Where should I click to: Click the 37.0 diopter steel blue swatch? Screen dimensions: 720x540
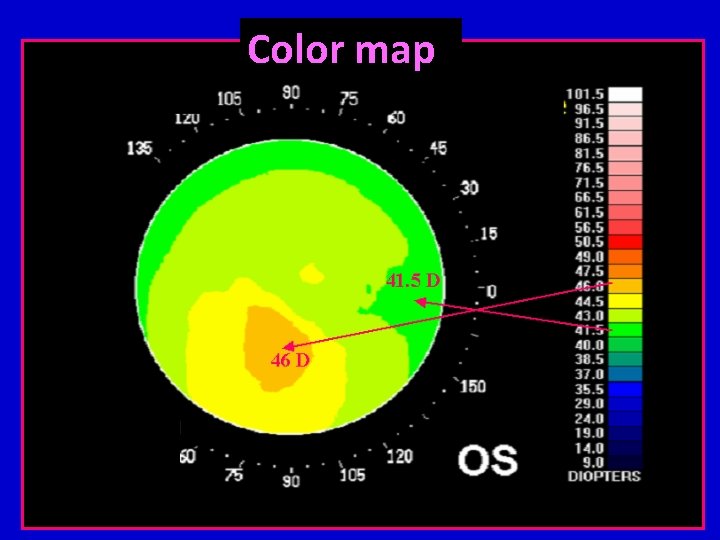[x=625, y=374]
